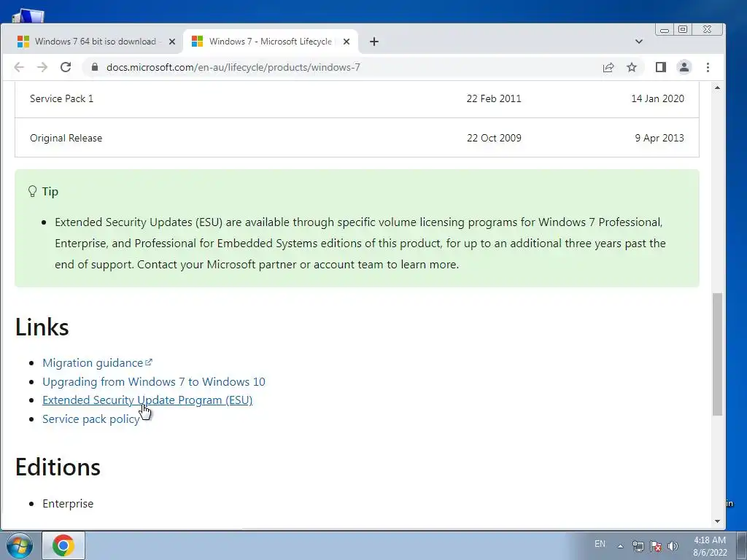747x560 pixels.
Task: Click the Editions heading
Action: [58, 467]
